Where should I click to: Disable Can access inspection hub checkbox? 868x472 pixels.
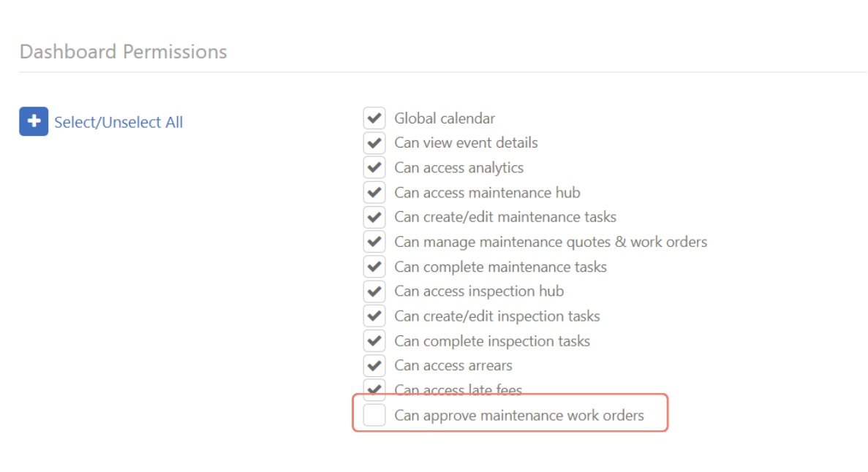coord(374,291)
